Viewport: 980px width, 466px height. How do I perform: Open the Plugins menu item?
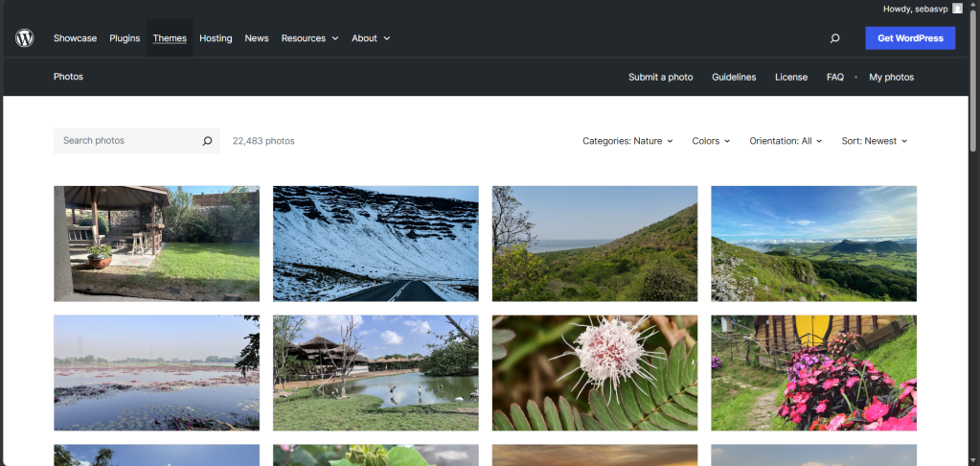pyautogui.click(x=125, y=38)
